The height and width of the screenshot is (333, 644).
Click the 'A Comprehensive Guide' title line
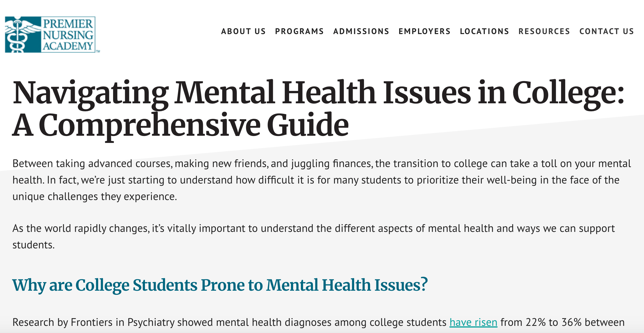pyautogui.click(x=181, y=125)
